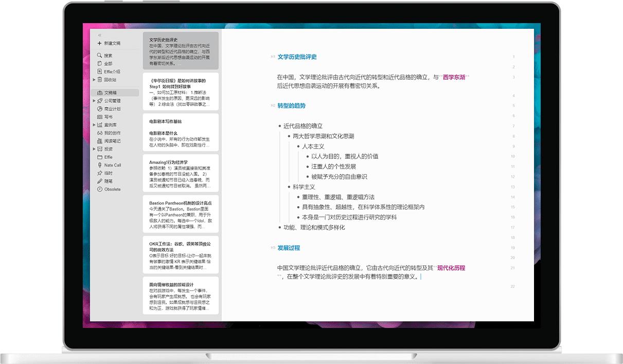Open 阅读笔记 reading notes icon
This screenshot has width=623, height=364.
99,140
